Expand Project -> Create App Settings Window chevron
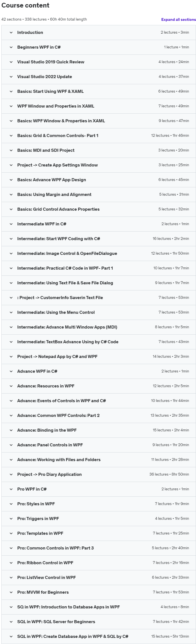Image resolution: width=196 pixels, height=644 pixels. point(11,165)
